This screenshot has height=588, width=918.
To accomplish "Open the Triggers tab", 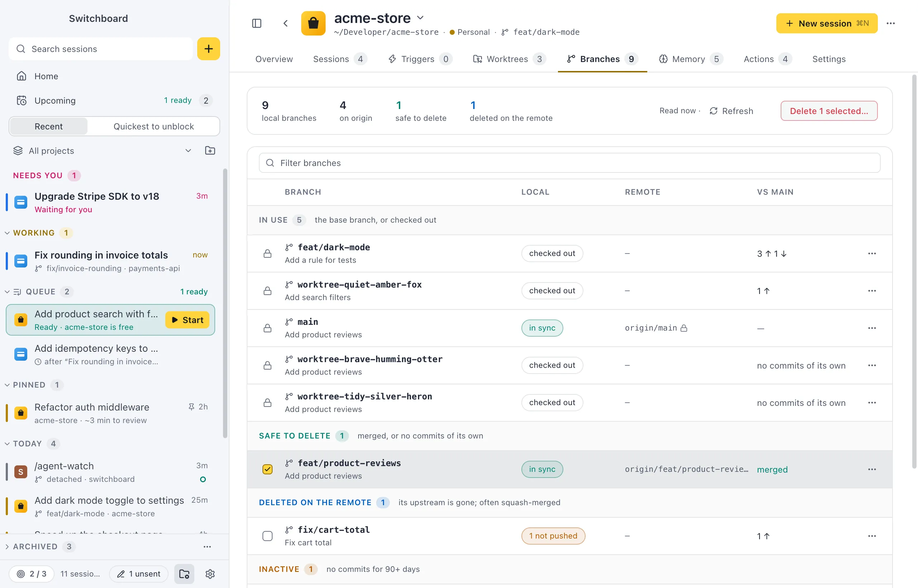I will [420, 59].
